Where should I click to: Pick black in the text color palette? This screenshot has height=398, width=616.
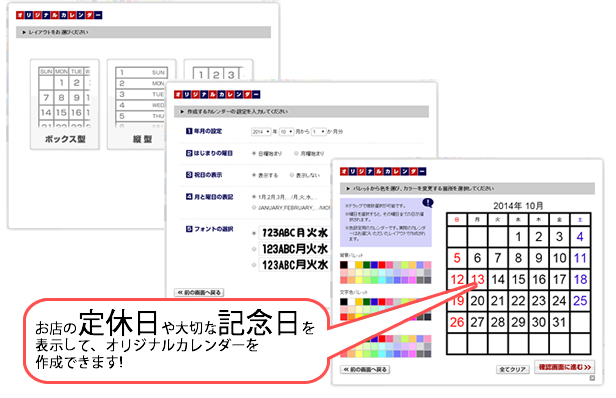(344, 302)
